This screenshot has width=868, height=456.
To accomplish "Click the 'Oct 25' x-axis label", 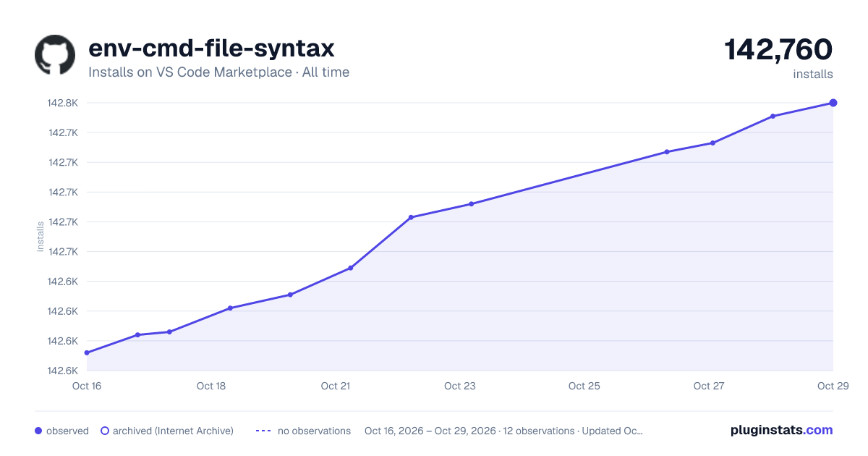I will coord(584,386).
